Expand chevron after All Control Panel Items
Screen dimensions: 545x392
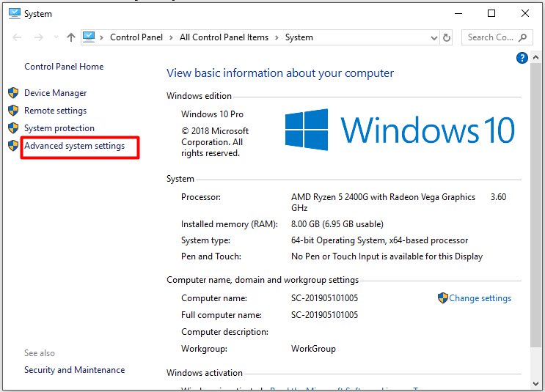click(277, 37)
